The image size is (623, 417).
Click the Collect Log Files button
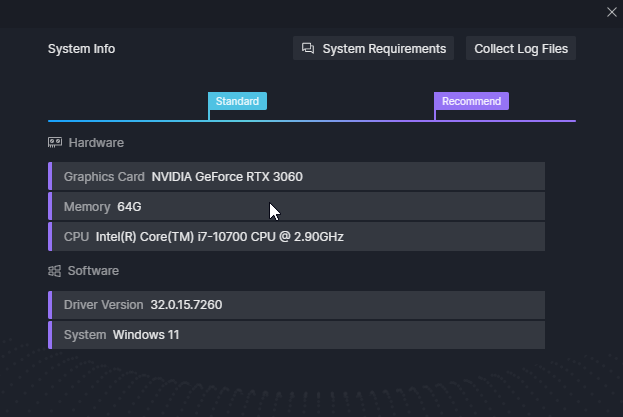click(521, 48)
